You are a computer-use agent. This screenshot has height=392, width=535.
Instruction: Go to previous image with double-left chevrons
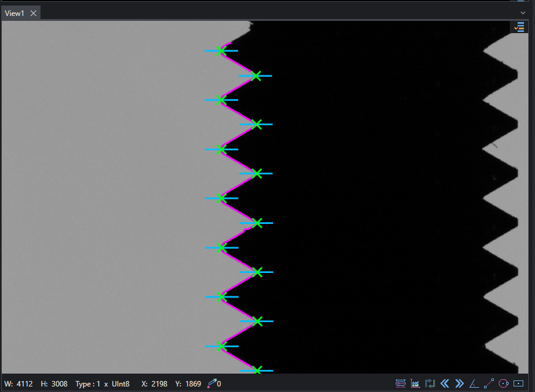click(x=445, y=383)
